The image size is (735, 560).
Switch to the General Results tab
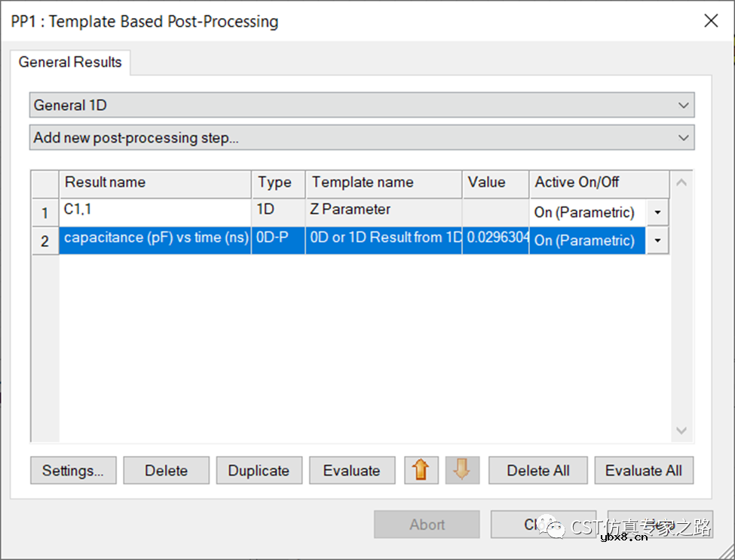(70, 63)
